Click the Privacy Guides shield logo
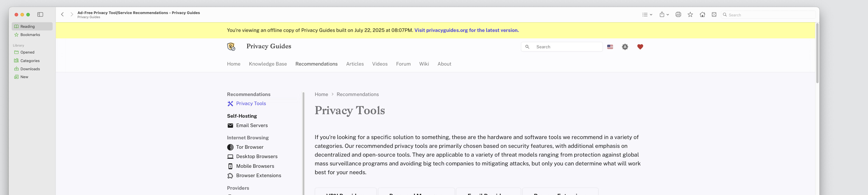This screenshot has width=868, height=195. pos(231,47)
